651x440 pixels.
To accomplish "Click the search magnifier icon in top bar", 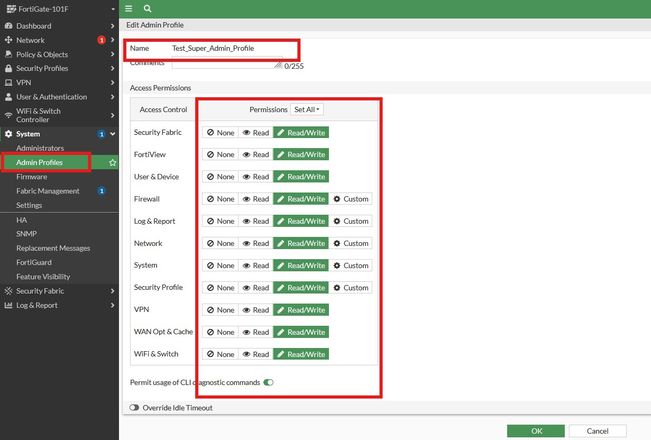I will [x=147, y=9].
